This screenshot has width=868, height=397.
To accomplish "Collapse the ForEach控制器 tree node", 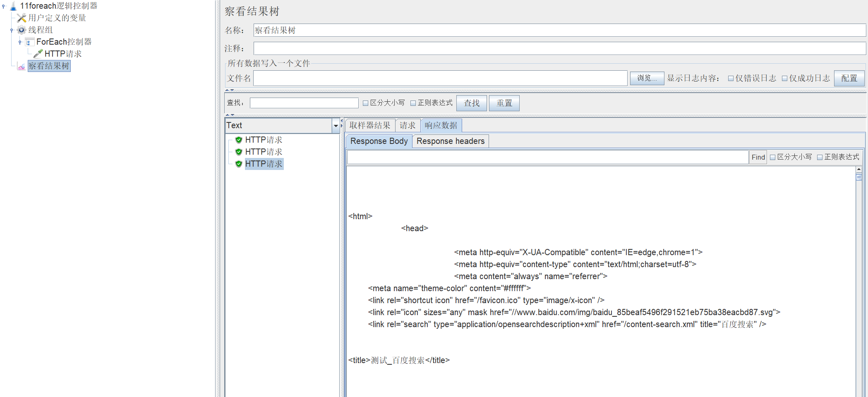I will [19, 41].
